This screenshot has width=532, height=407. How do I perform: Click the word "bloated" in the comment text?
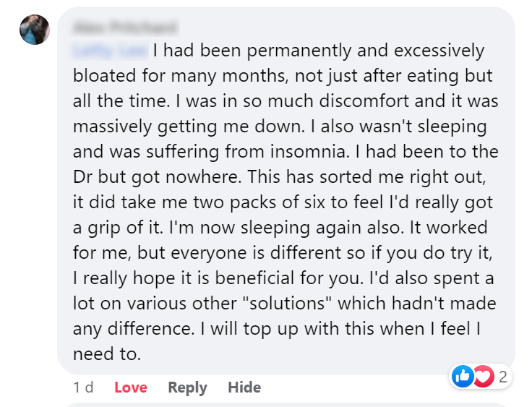[107, 77]
